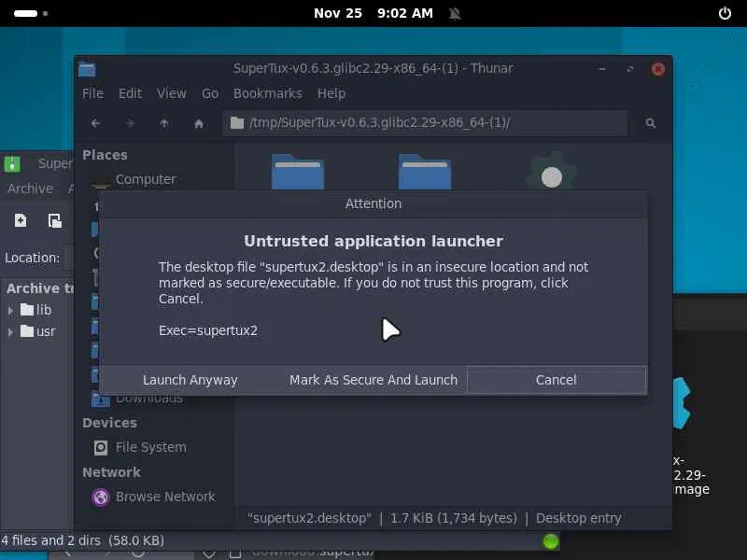
Task: Expand the lib folder in archive tree
Action: (10, 311)
